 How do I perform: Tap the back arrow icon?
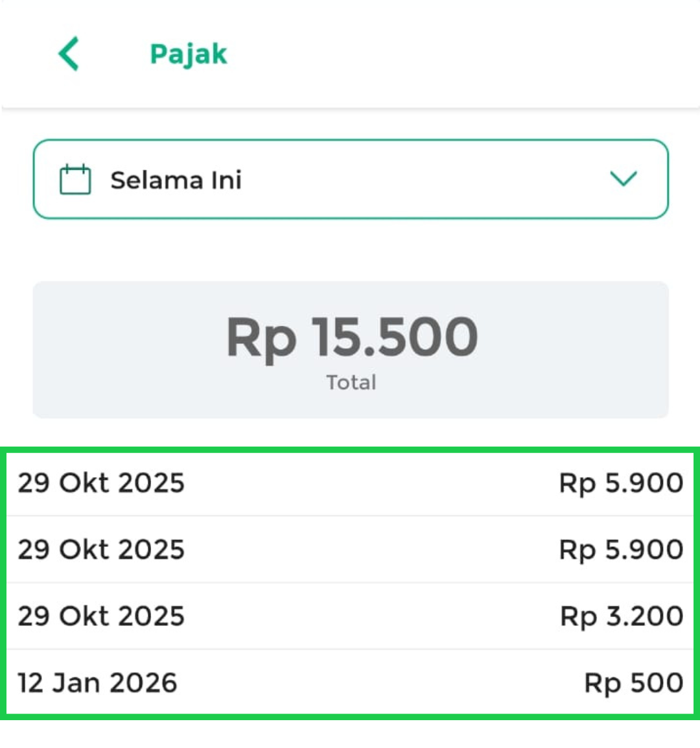69,53
